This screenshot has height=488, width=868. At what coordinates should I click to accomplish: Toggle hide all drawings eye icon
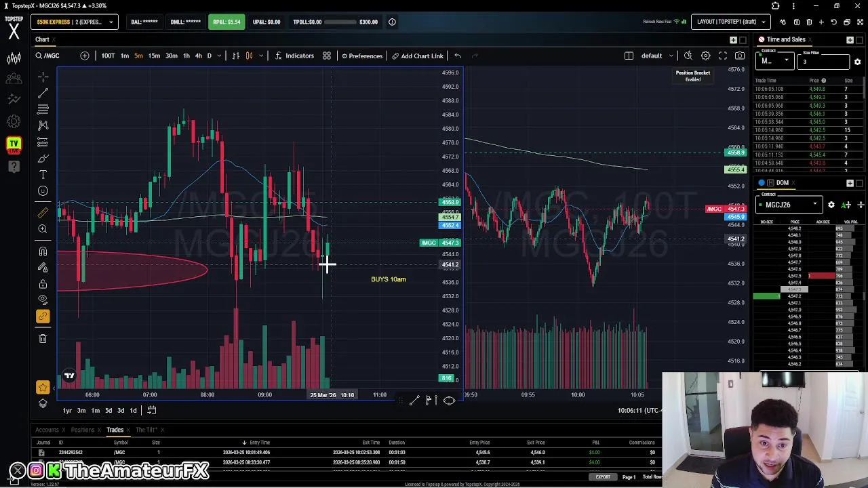[x=43, y=300]
